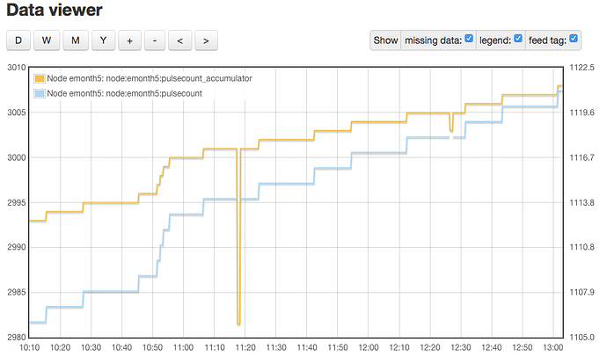Click the Data viewer heading
Viewport: 607px width, 364px height.
pyautogui.click(x=55, y=10)
